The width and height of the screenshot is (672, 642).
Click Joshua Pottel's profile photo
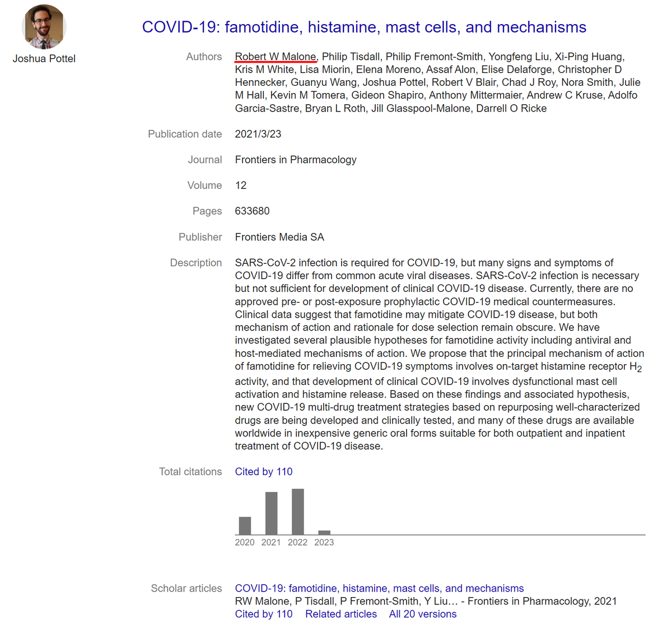point(44,26)
